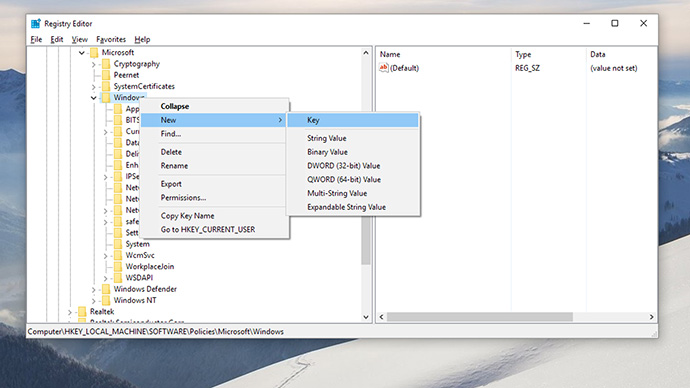Viewport: 690px width, 388px height.
Task: Choose String Value in submenu
Action: pyautogui.click(x=353, y=138)
